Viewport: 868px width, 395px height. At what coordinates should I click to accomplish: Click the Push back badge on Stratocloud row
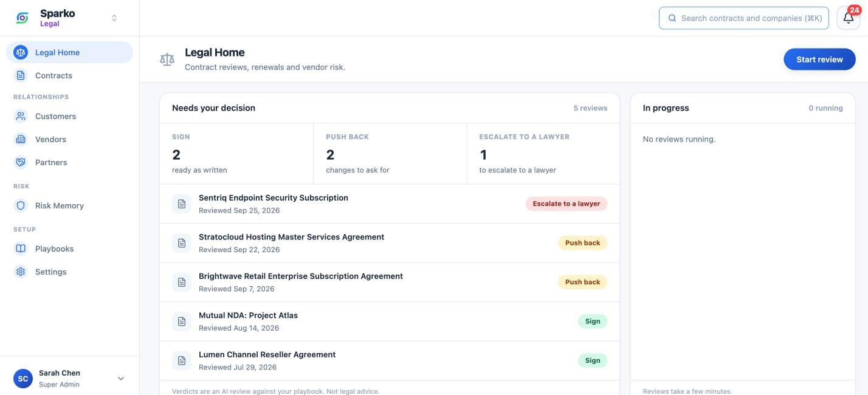click(582, 243)
